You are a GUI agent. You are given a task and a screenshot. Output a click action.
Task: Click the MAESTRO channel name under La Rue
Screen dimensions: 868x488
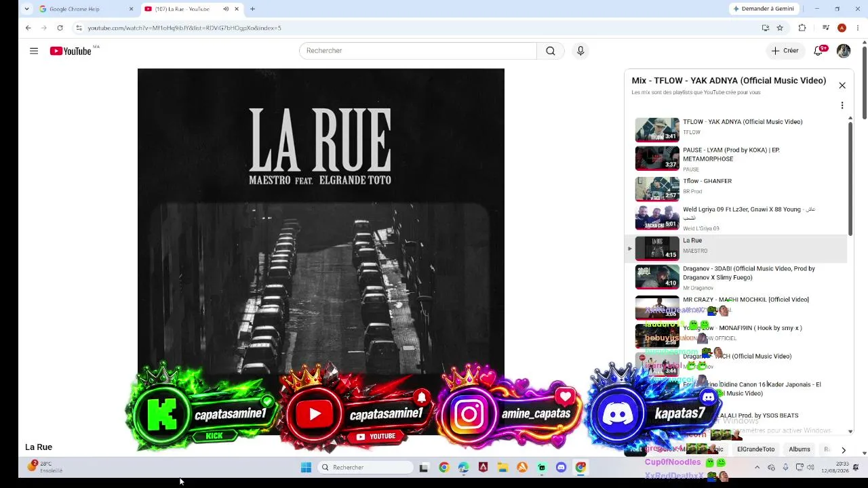[695, 251]
